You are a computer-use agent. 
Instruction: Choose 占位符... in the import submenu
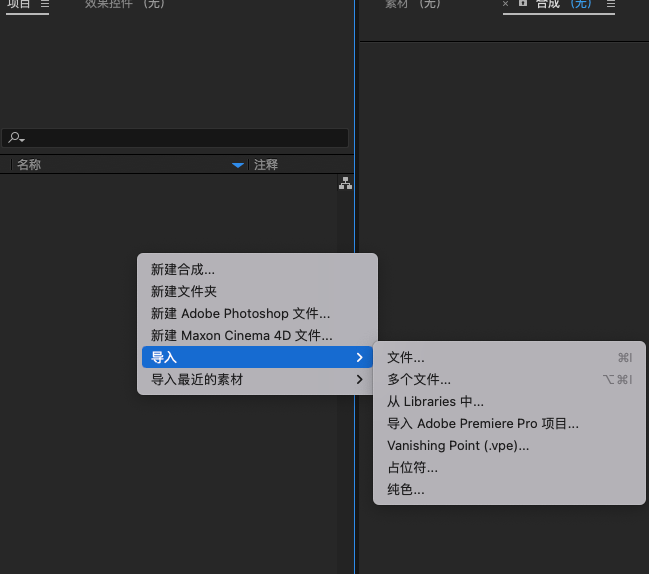click(509, 467)
